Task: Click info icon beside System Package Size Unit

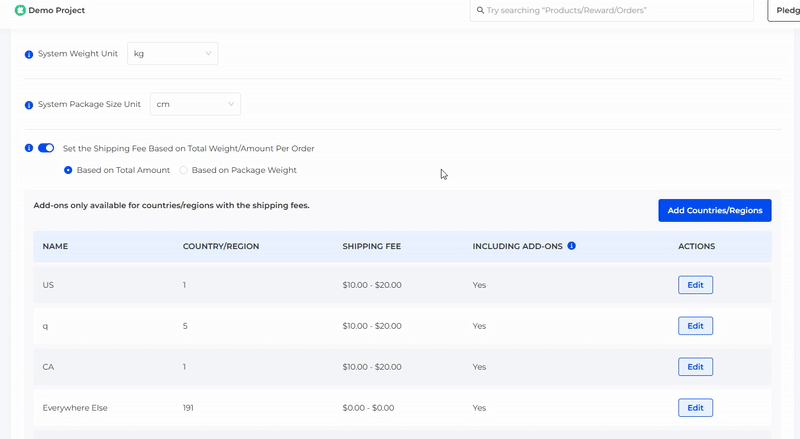Action: tap(29, 105)
